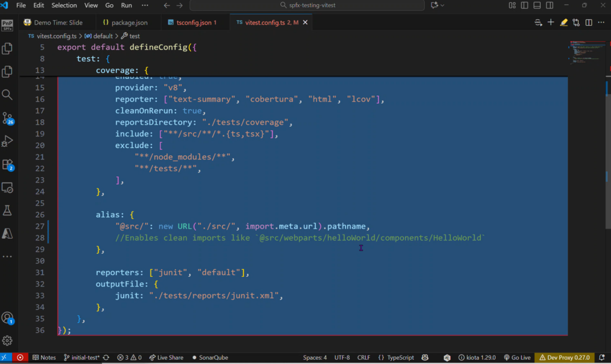Open the Testing flask view
This screenshot has width=611, height=364.
[x=7, y=211]
